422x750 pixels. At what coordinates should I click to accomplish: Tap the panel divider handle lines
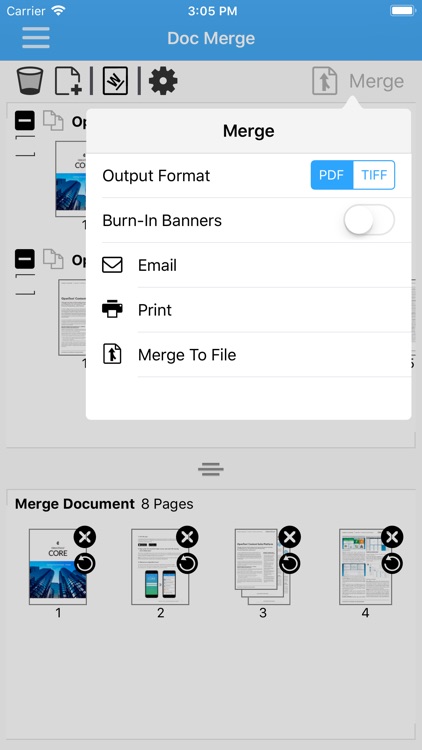(211, 469)
